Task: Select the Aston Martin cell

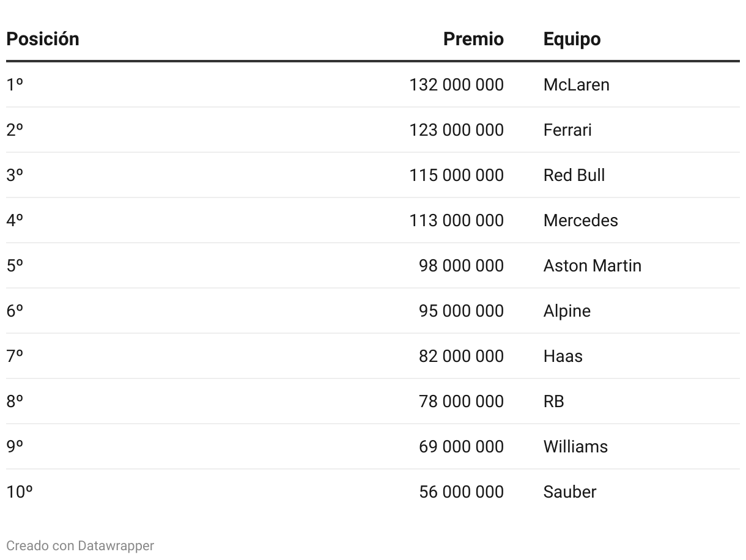Action: [592, 265]
